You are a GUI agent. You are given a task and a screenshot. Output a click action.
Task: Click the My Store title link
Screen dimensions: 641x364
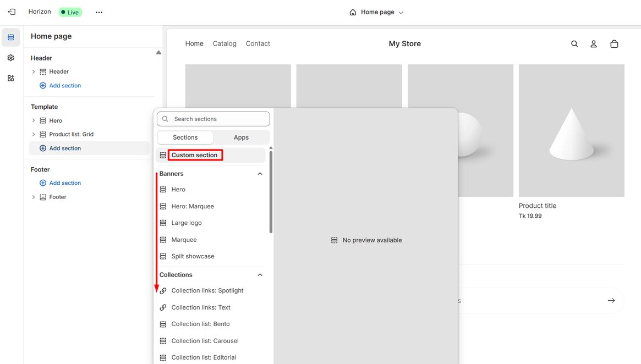[x=405, y=43]
